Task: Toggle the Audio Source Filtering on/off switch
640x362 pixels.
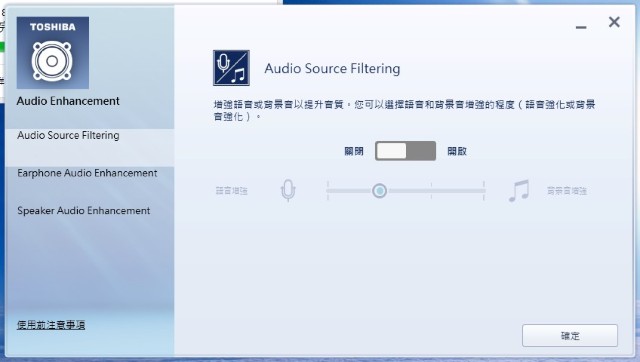Action: (x=405, y=151)
